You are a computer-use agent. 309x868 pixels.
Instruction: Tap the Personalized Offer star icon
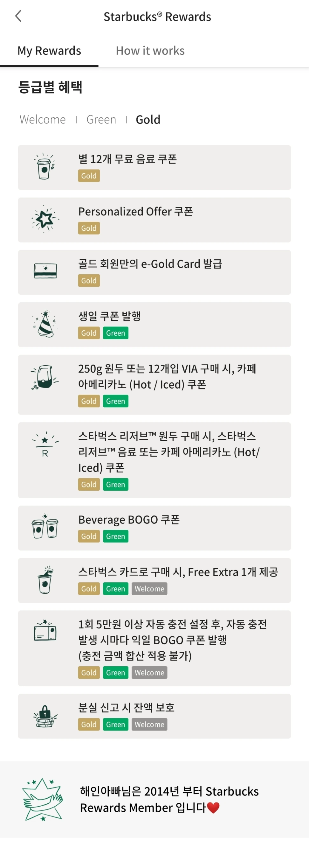[x=45, y=219]
